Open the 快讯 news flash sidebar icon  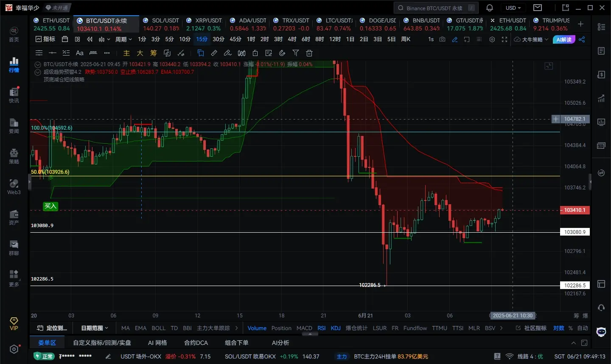point(14,95)
